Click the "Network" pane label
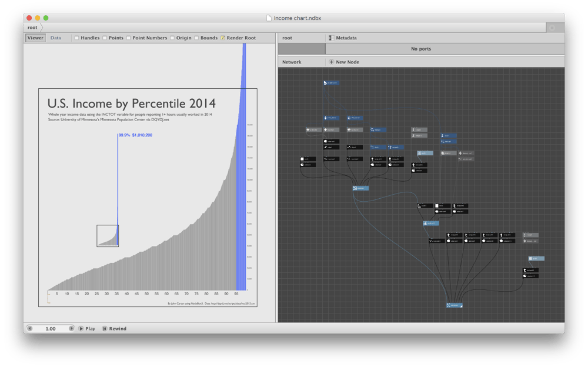Image resolution: width=588 pixels, height=367 pixels. pyautogui.click(x=292, y=62)
